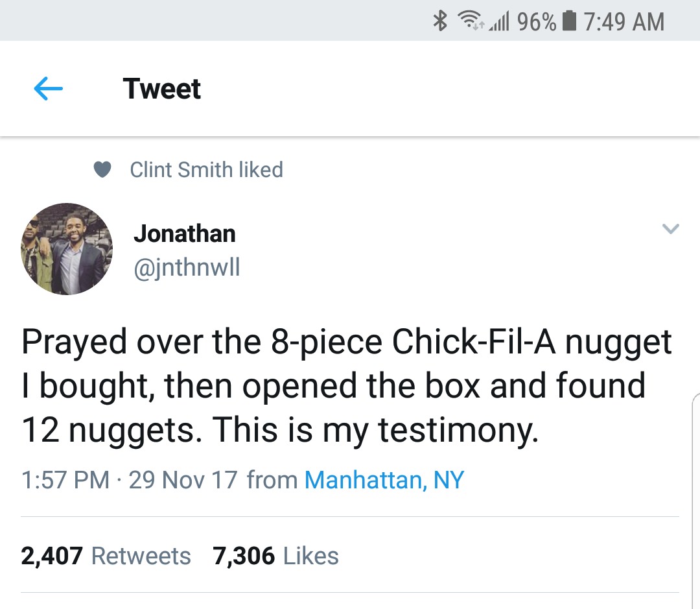Tap the 7:49 AM clock
The width and height of the screenshot is (700, 609).
click(x=624, y=21)
